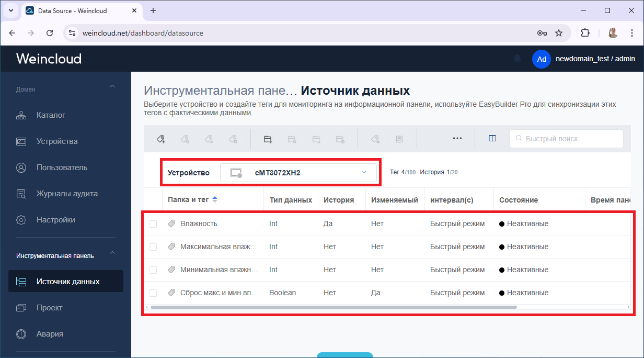Open the three-dots more options menu

tap(457, 139)
